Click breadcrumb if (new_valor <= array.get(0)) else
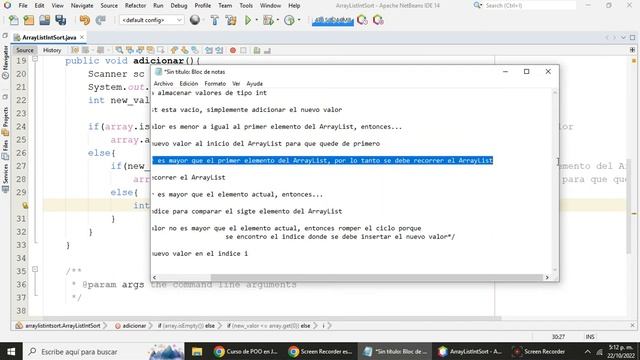The height and width of the screenshot is (360, 640). pyautogui.click(x=269, y=326)
